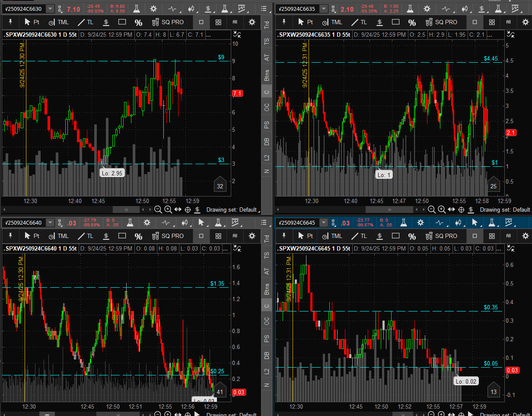The image size is (532, 416).
Task: Select the Trendline (TL) drawing tool in the C6635 chart
Action: pyautogui.click(x=359, y=22)
